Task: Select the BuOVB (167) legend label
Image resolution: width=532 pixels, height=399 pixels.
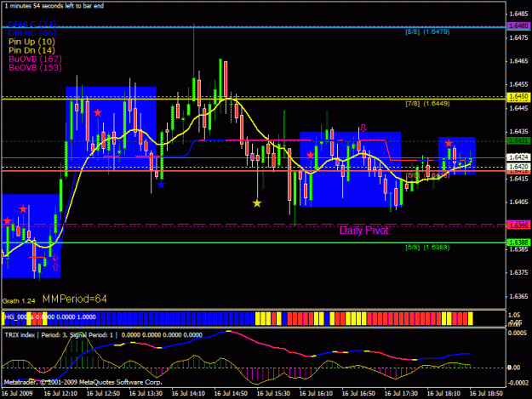Action: point(35,59)
